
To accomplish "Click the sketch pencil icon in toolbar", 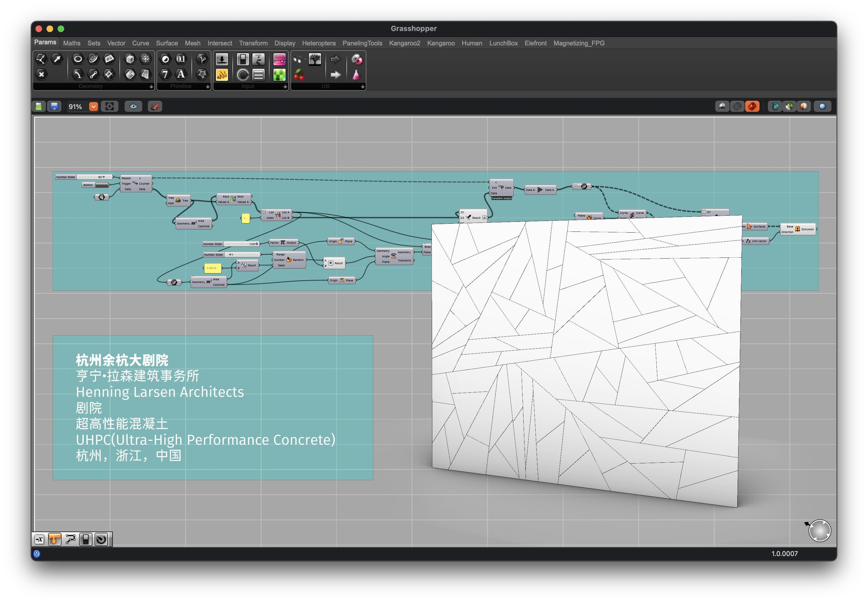I will click(x=155, y=107).
